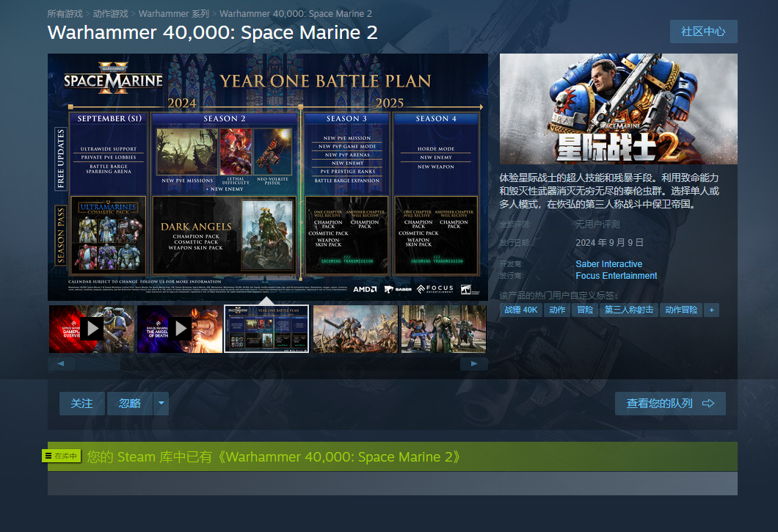Open the 冒险 tag
The width and height of the screenshot is (778, 532).
[586, 310]
